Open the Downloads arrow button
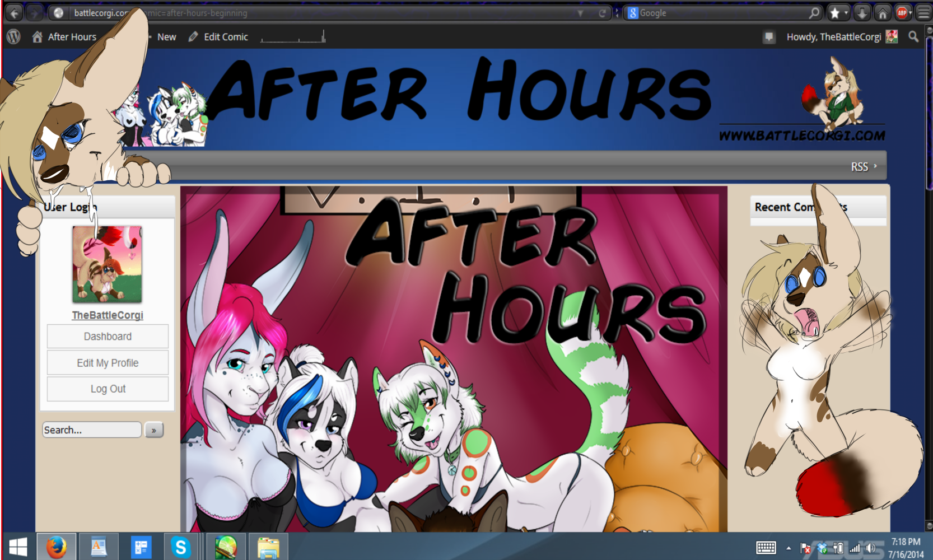Viewport: 933px width, 560px height. (862, 13)
